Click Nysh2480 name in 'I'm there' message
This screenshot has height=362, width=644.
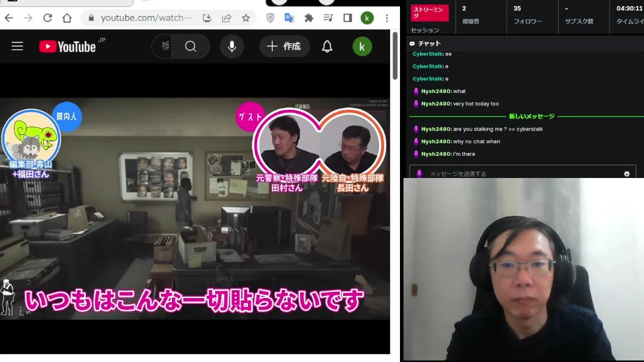[436, 154]
